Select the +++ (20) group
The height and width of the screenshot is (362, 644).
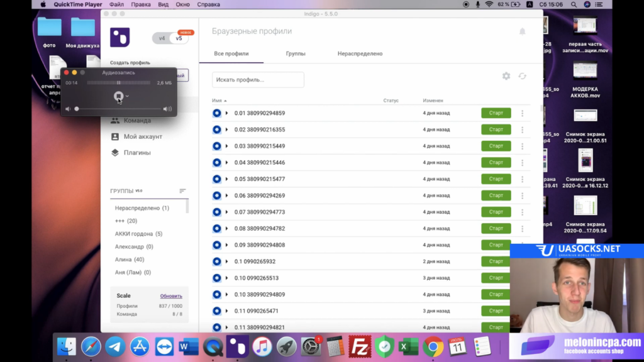[126, 221]
